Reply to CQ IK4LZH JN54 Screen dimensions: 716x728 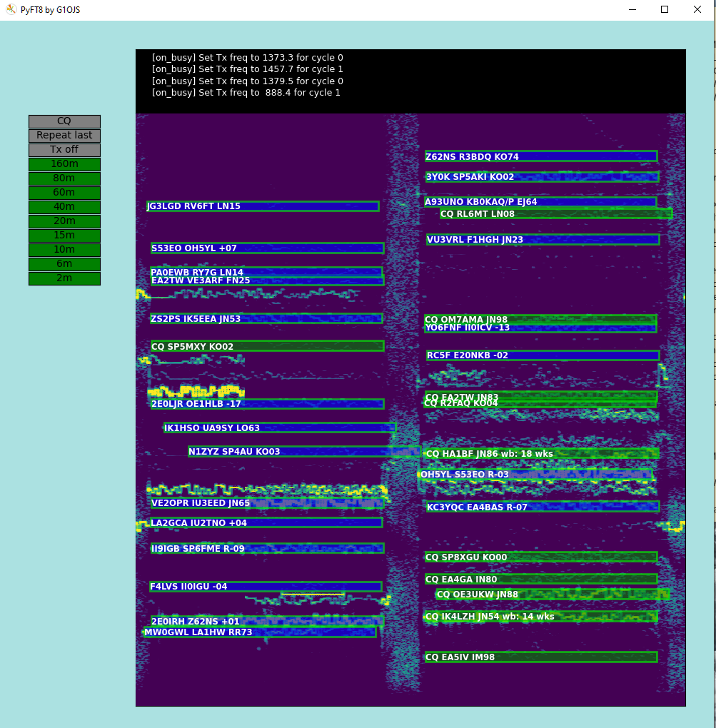pos(541,617)
